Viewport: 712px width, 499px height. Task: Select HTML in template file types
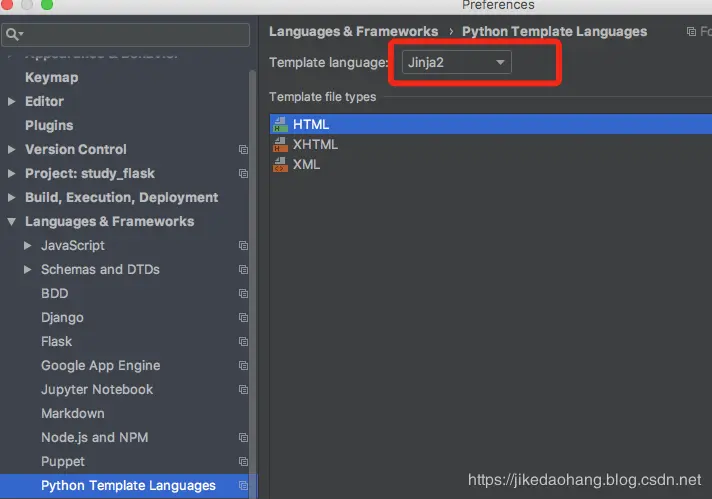pyautogui.click(x=490, y=124)
